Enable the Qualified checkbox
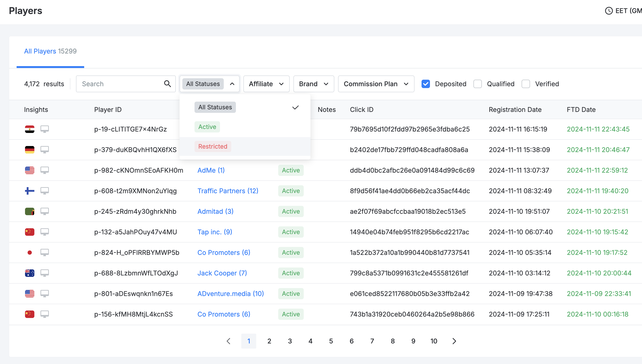 tap(477, 84)
